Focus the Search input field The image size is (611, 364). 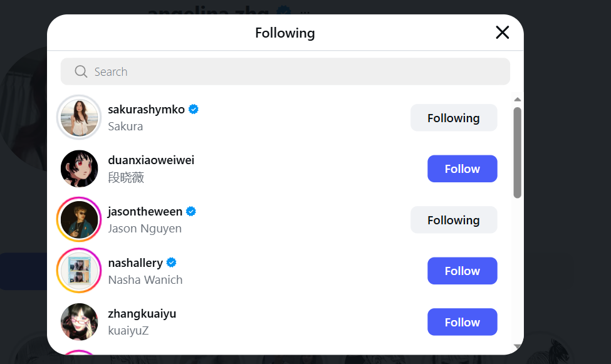pyautogui.click(x=285, y=71)
